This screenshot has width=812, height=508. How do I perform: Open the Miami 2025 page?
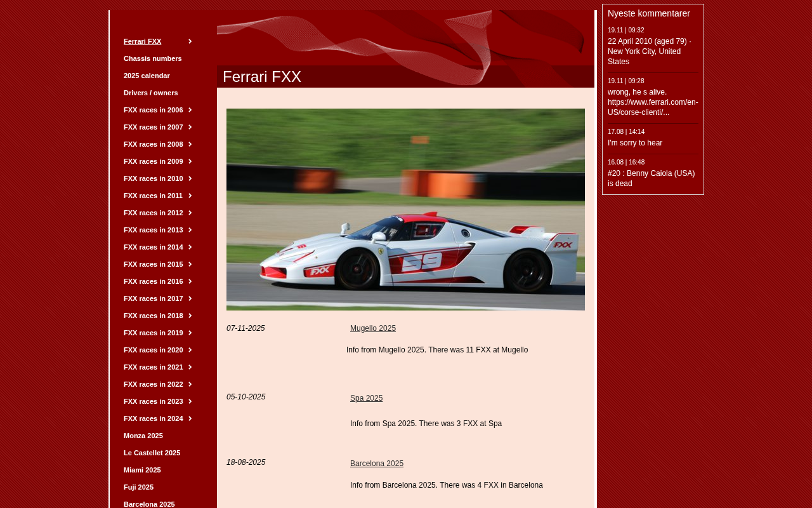point(142,470)
